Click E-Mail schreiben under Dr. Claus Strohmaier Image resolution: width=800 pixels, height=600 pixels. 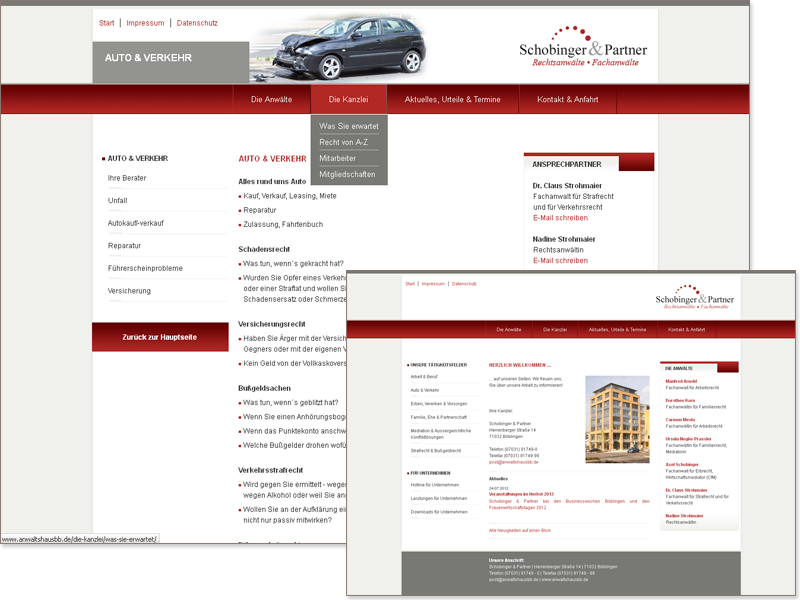tap(560, 218)
